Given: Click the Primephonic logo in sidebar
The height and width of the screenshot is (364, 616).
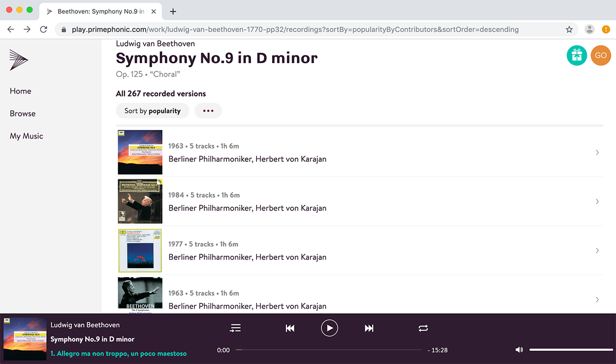Looking at the screenshot, I should click(18, 60).
